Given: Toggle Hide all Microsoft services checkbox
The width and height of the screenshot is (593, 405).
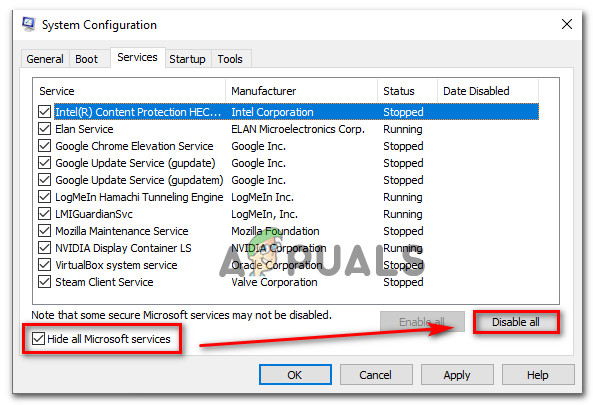Looking at the screenshot, I should click(38, 338).
